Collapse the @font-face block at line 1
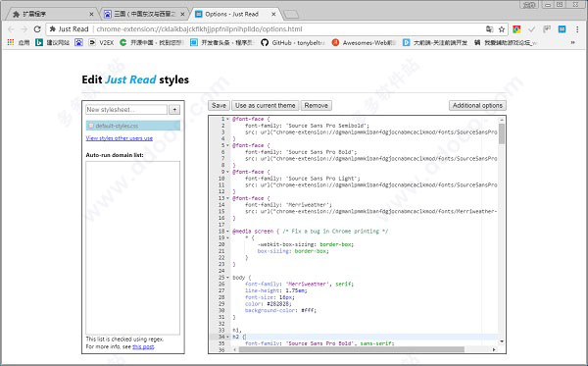 click(x=227, y=119)
